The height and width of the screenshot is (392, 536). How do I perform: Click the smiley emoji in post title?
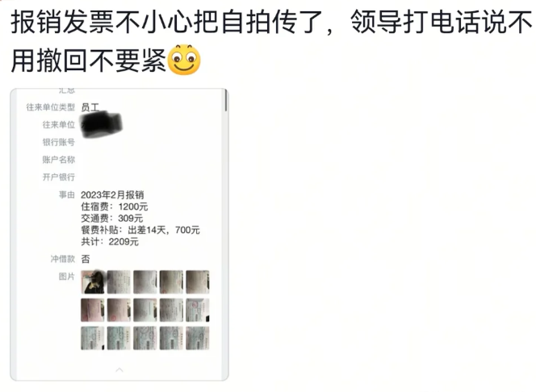(x=185, y=60)
